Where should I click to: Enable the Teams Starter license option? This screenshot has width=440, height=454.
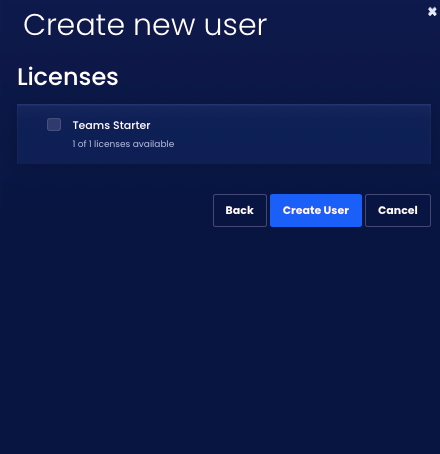[54, 124]
